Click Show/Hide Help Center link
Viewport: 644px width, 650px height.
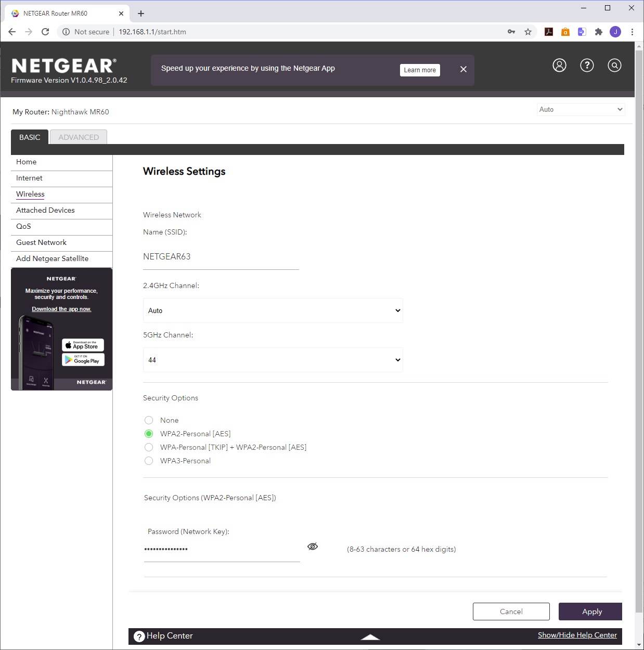(577, 635)
